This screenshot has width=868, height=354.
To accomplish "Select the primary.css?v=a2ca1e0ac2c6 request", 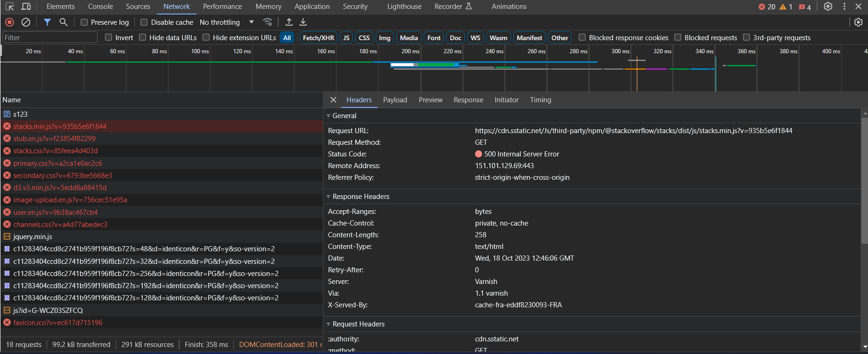I will 161,163.
